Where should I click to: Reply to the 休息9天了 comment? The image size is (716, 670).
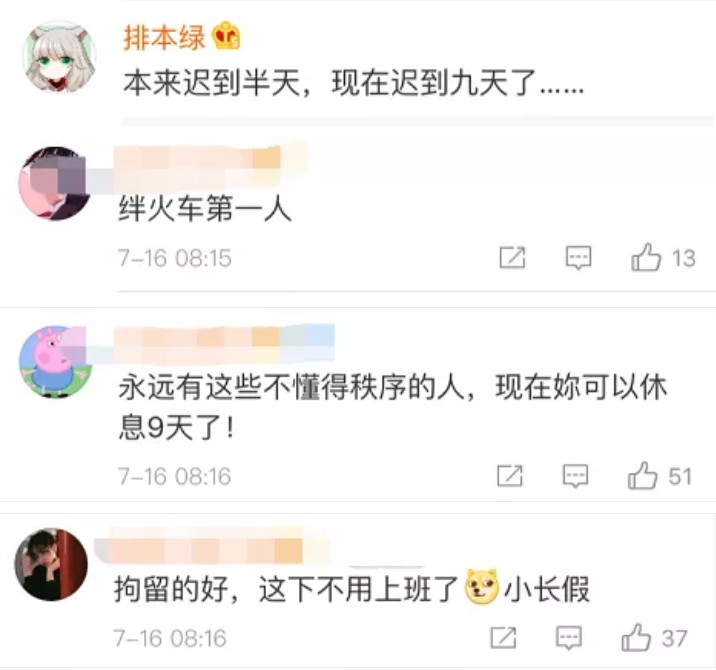[x=575, y=476]
